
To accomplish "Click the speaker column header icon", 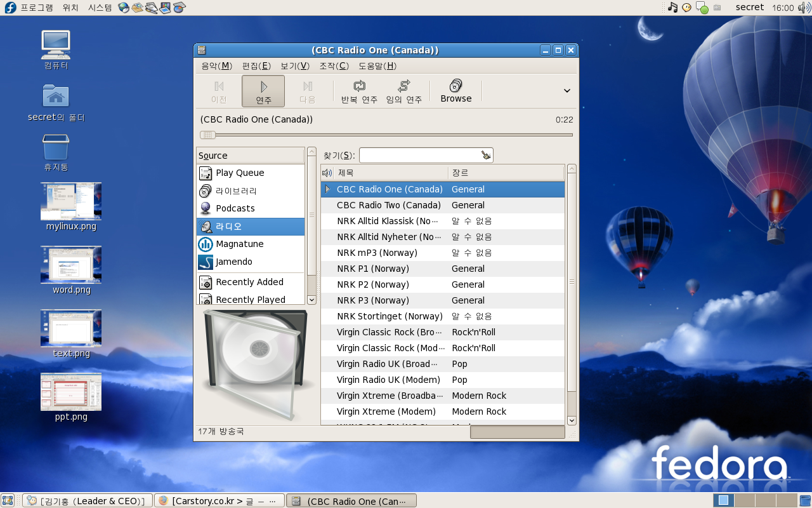I will [x=327, y=173].
